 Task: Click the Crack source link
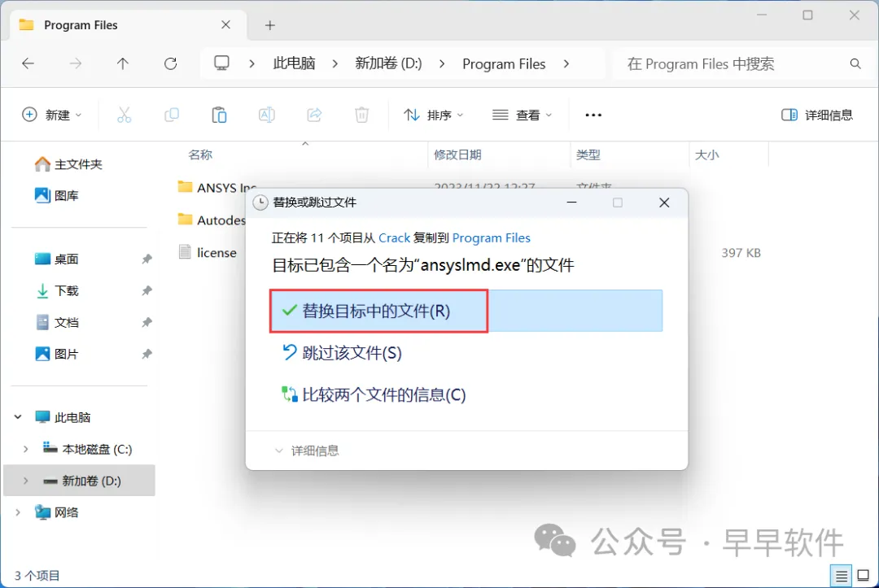click(394, 238)
